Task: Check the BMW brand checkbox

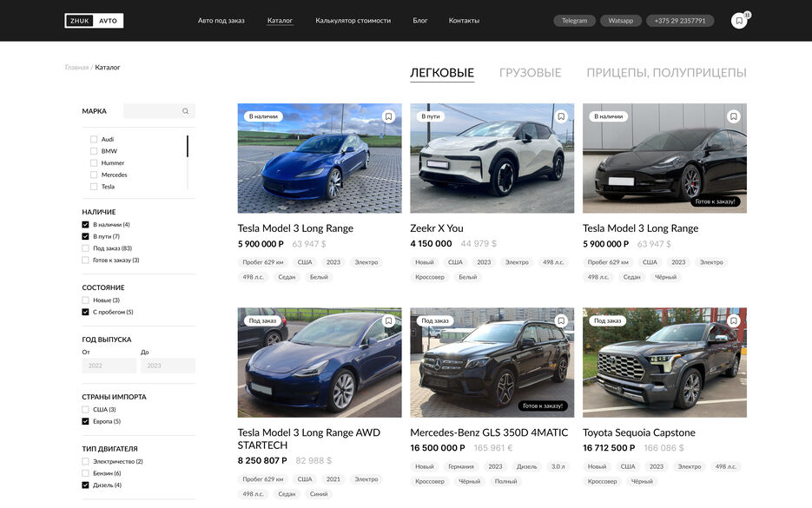Action: click(x=94, y=151)
